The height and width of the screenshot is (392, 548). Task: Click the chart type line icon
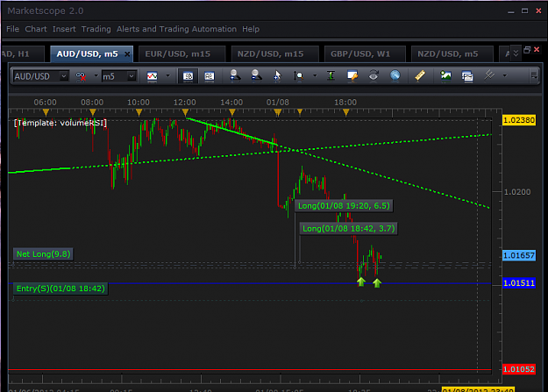tap(152, 76)
